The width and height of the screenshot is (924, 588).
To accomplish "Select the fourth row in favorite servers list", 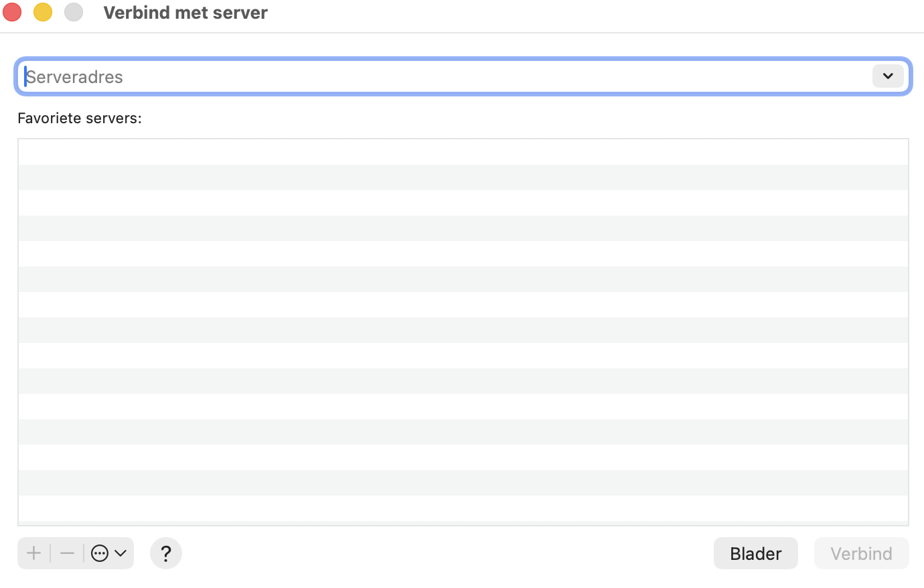I will click(463, 228).
